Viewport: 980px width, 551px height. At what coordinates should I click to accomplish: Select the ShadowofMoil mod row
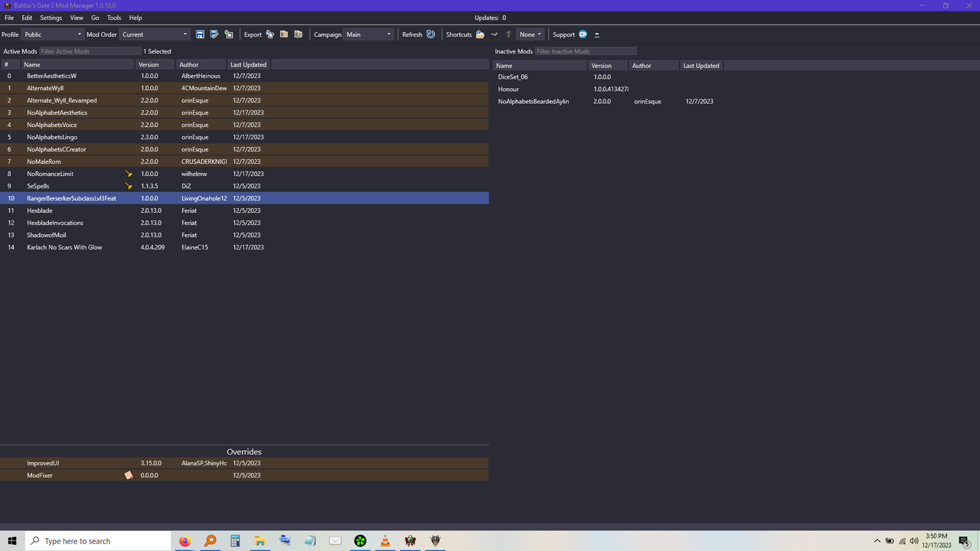click(x=244, y=235)
